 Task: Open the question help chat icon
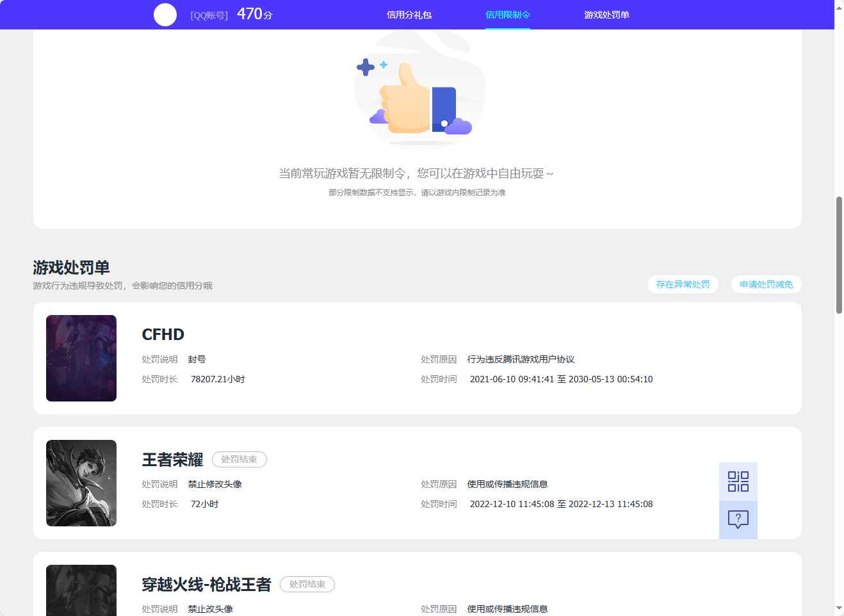(738, 519)
